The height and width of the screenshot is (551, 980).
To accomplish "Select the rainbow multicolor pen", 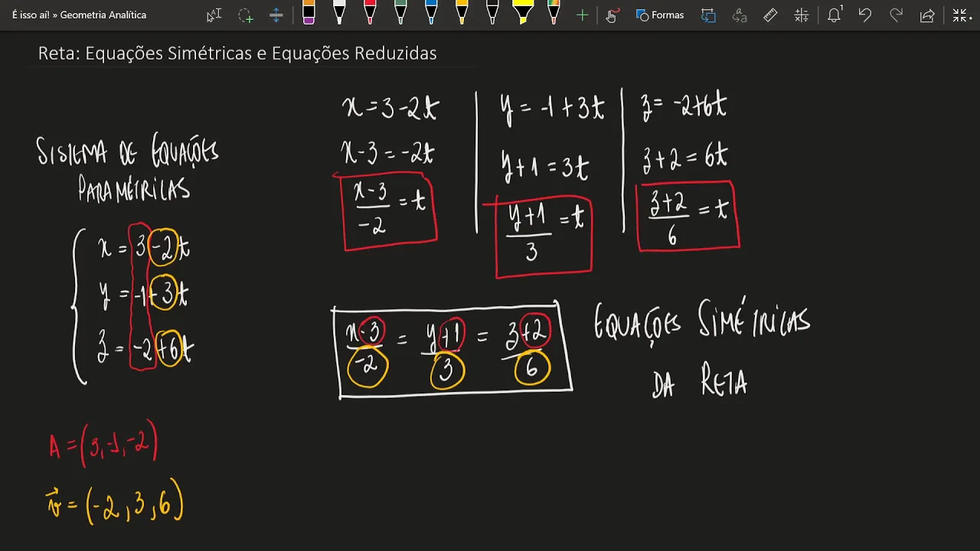I will tap(554, 13).
